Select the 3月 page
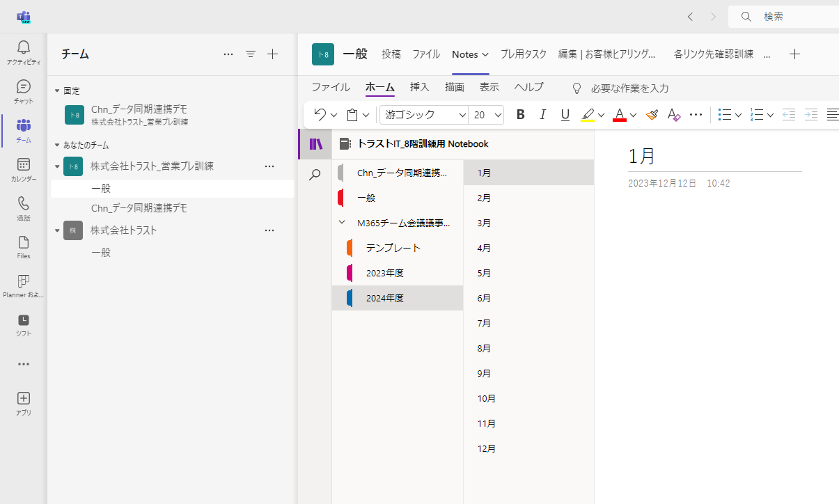The height and width of the screenshot is (504, 839). click(x=484, y=223)
